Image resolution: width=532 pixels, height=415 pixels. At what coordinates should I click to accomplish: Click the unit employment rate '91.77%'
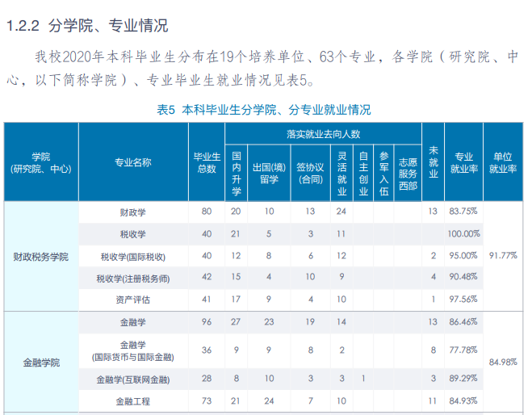[x=503, y=255]
